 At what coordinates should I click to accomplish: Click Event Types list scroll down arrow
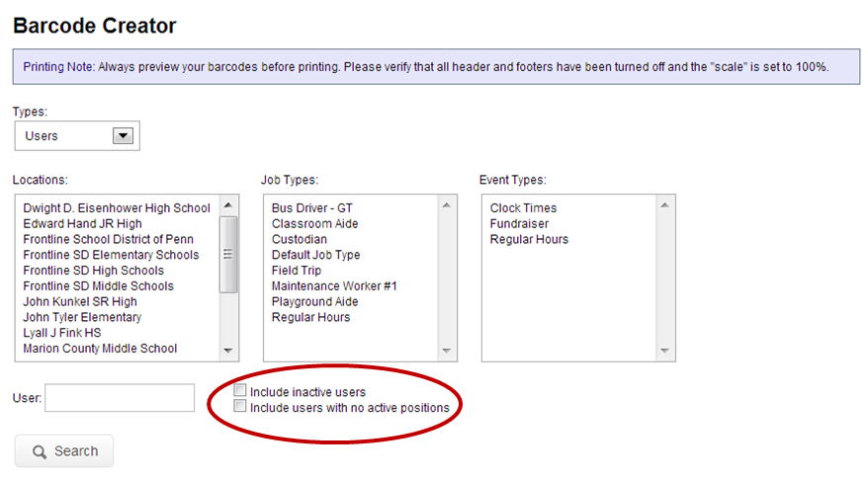click(664, 351)
